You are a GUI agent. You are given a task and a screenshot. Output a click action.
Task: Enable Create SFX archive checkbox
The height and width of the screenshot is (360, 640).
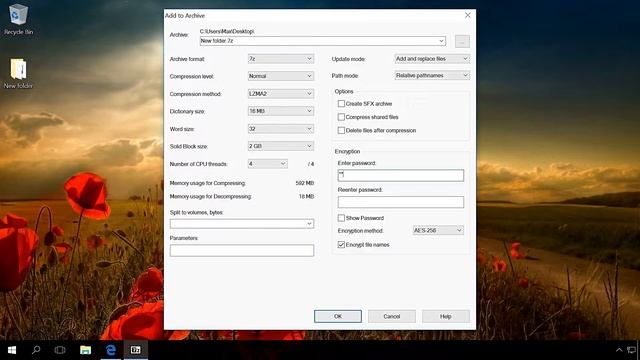click(x=341, y=104)
